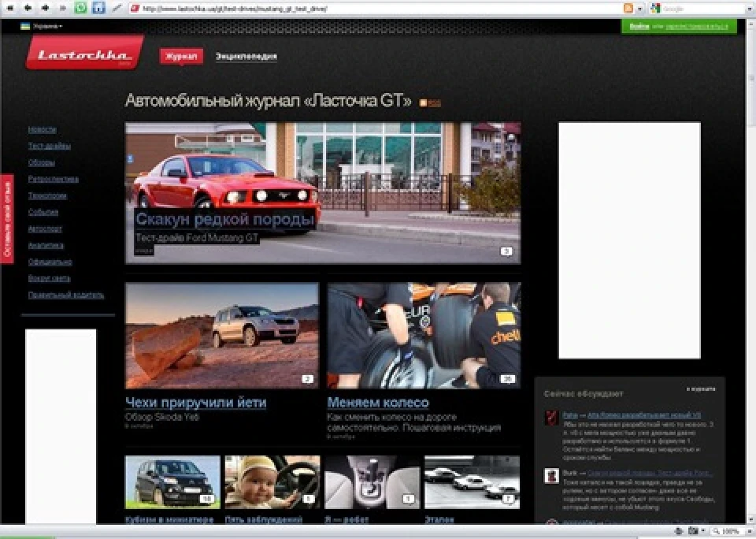The image size is (756, 539).
Task: Open the search field dropdown arrow
Action: (x=748, y=9)
